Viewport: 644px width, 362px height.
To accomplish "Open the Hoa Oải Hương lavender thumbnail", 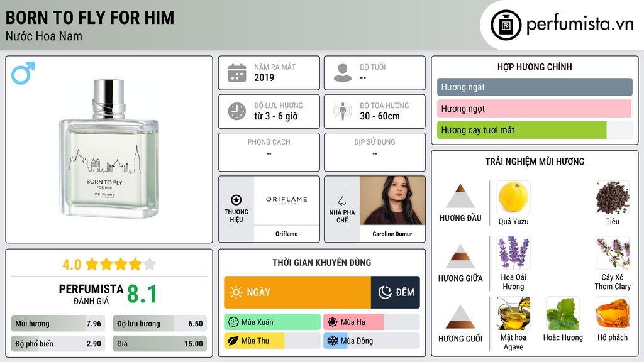I will point(513,253).
